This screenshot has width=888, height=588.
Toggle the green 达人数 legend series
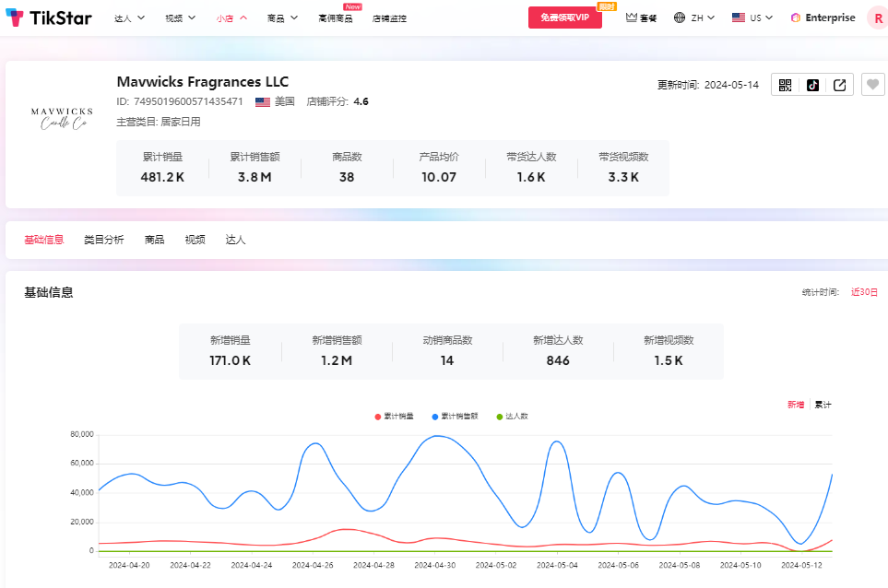tap(512, 417)
